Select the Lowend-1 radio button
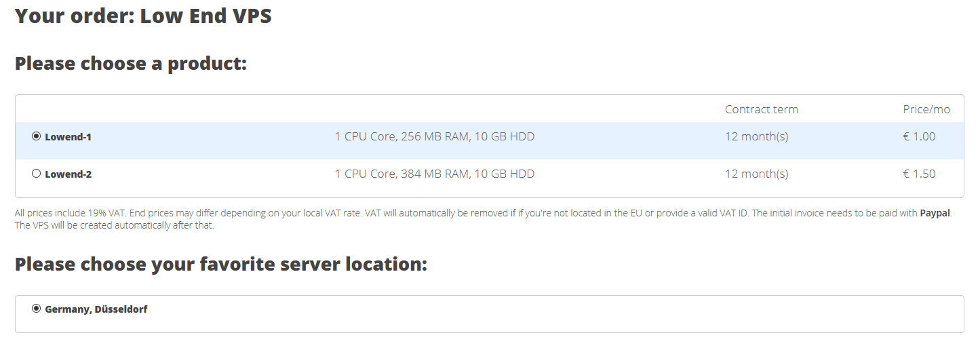 pos(37,136)
